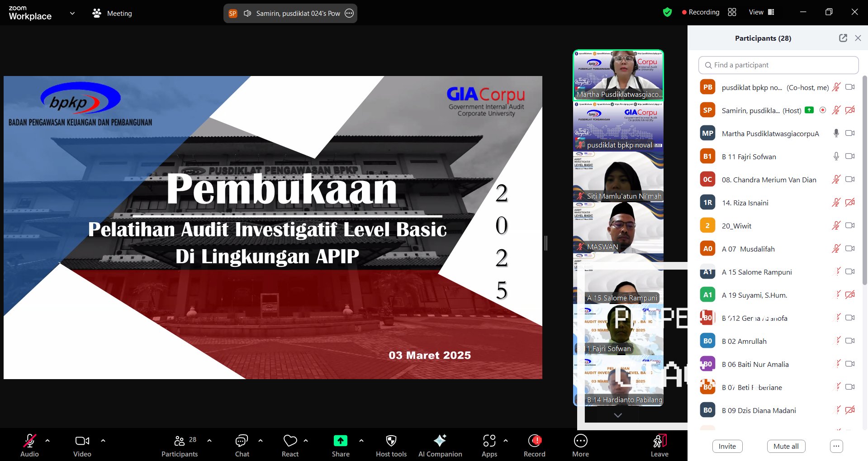Viewport: 868px width, 461px height.
Task: Unmute your microphone with Audio button
Action: tap(29, 446)
